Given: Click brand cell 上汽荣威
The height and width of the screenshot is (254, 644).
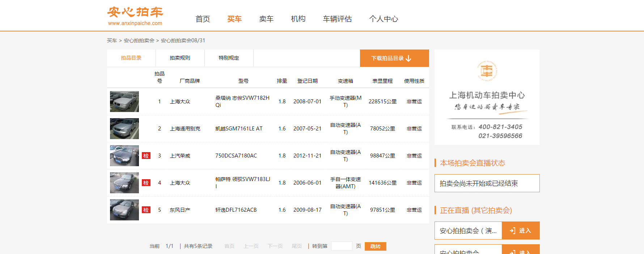Looking at the screenshot, I should pos(180,156).
